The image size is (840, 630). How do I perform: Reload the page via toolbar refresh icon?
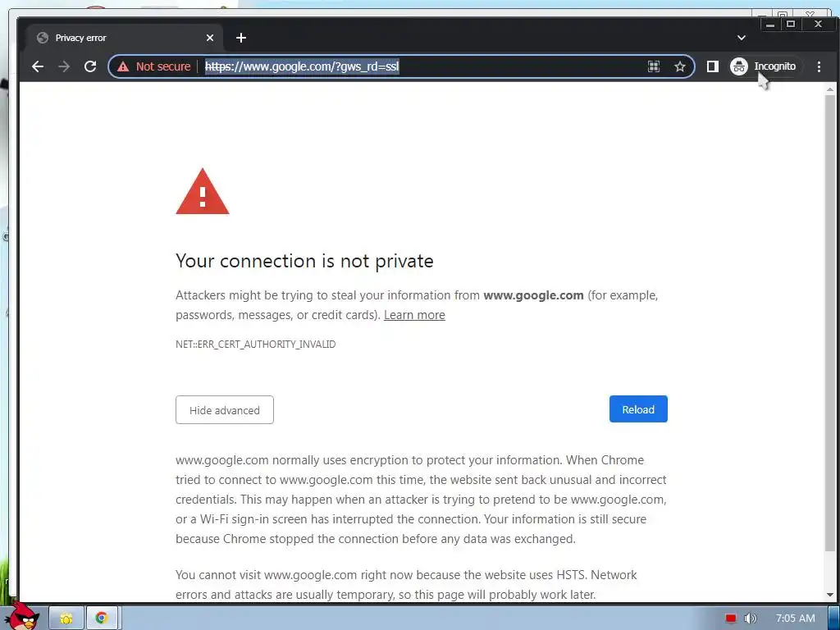[90, 66]
